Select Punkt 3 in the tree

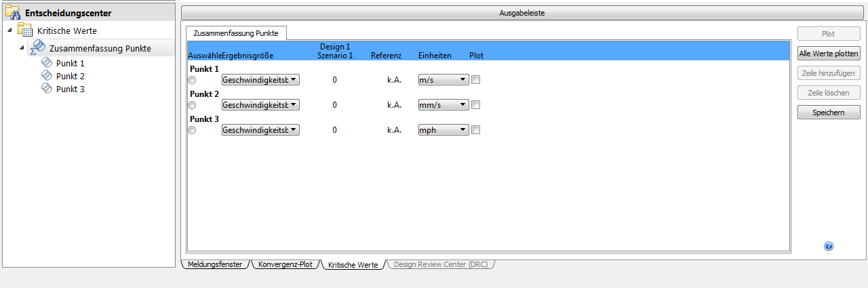(x=71, y=89)
